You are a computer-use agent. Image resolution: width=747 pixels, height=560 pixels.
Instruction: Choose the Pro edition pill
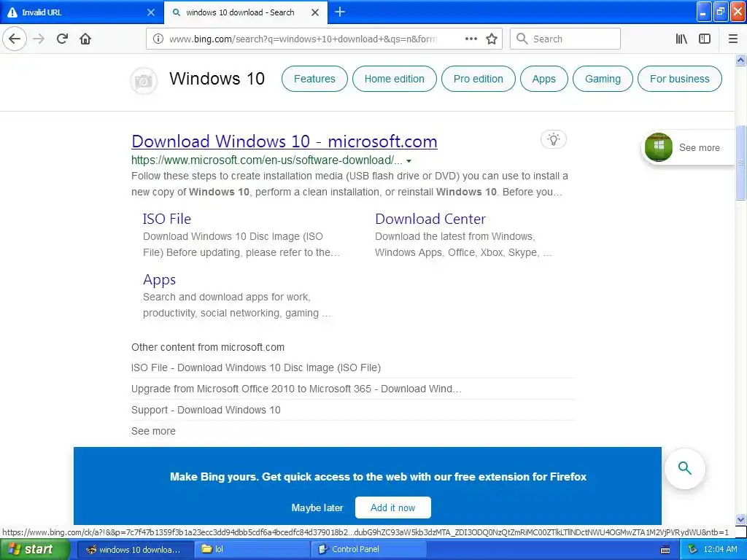tap(478, 79)
